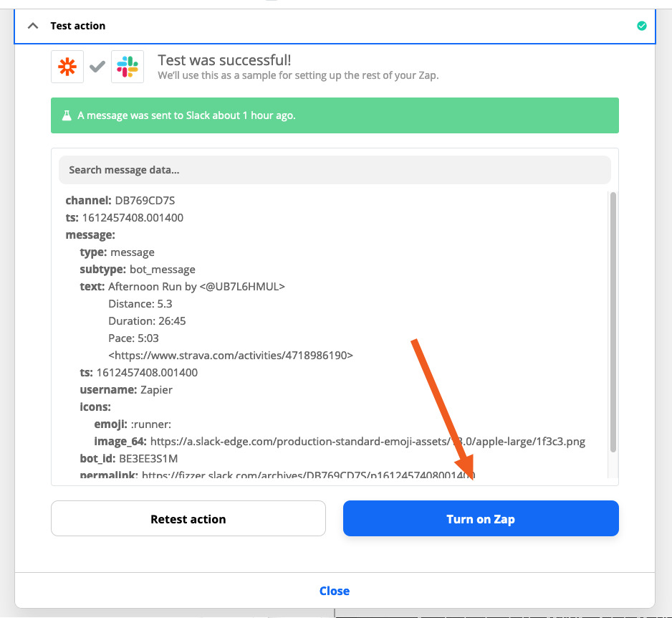
Task: Click the image_64 emoji asset URL
Action: (368, 442)
